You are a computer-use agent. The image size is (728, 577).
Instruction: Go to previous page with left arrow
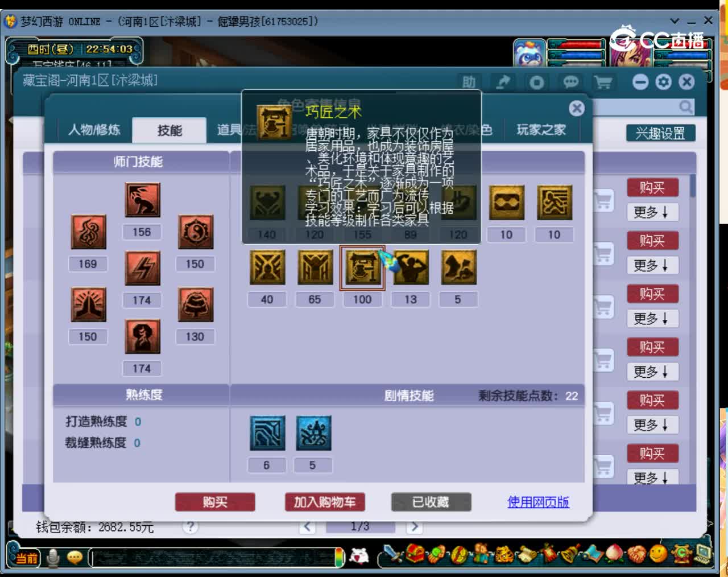click(x=308, y=526)
